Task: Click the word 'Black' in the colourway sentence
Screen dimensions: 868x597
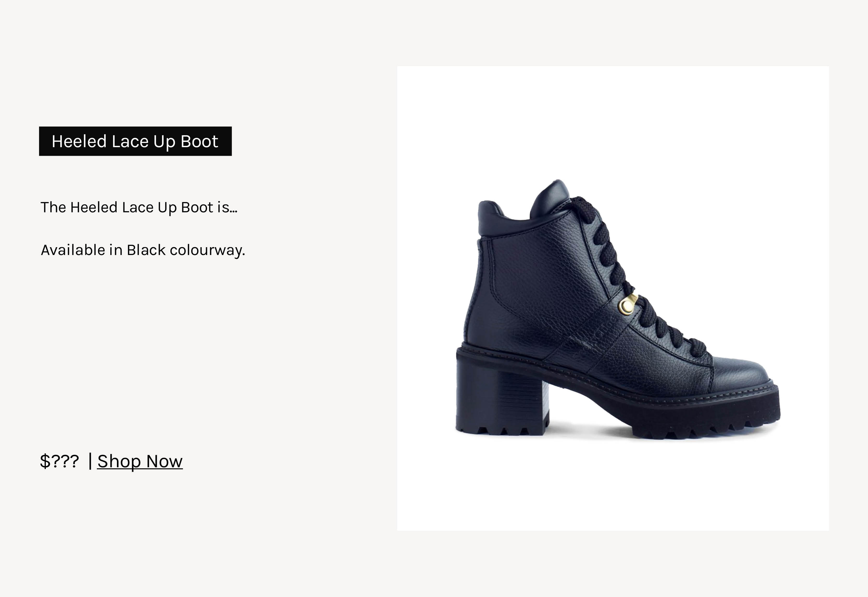Action: [146, 250]
